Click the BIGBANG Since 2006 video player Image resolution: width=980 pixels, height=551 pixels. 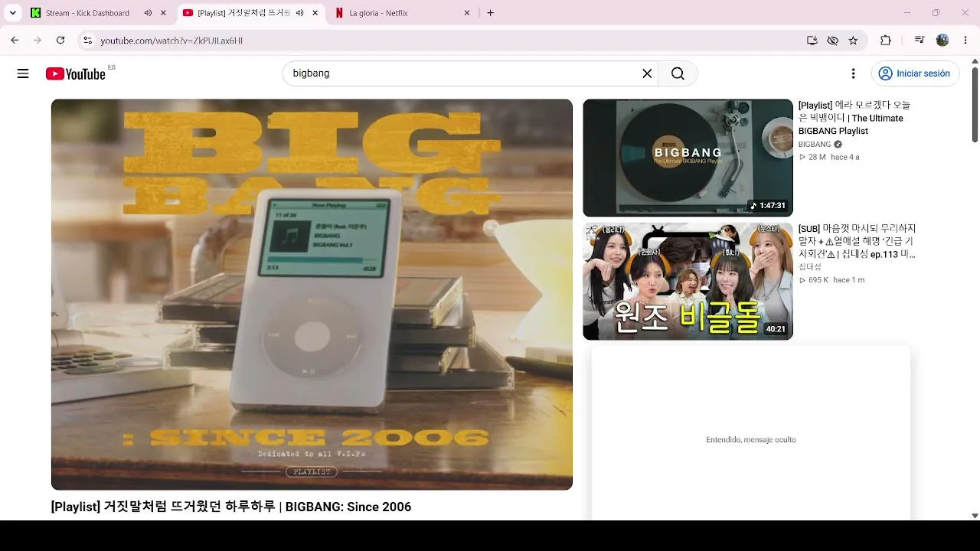[312, 294]
